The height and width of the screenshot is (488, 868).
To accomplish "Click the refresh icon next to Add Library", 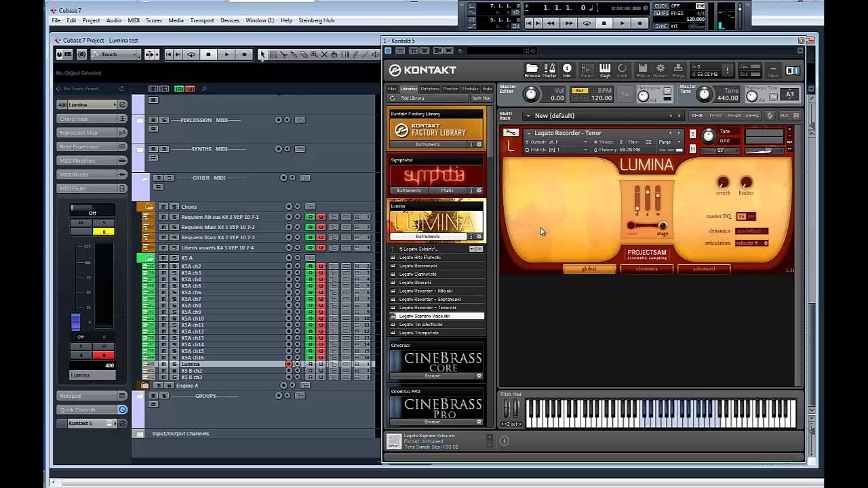I will tap(392, 98).
